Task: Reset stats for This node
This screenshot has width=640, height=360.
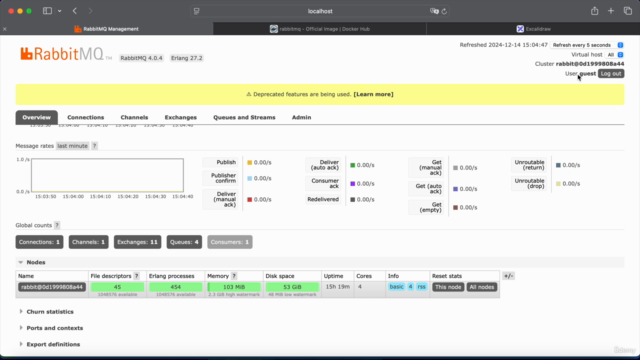Action: [448, 287]
